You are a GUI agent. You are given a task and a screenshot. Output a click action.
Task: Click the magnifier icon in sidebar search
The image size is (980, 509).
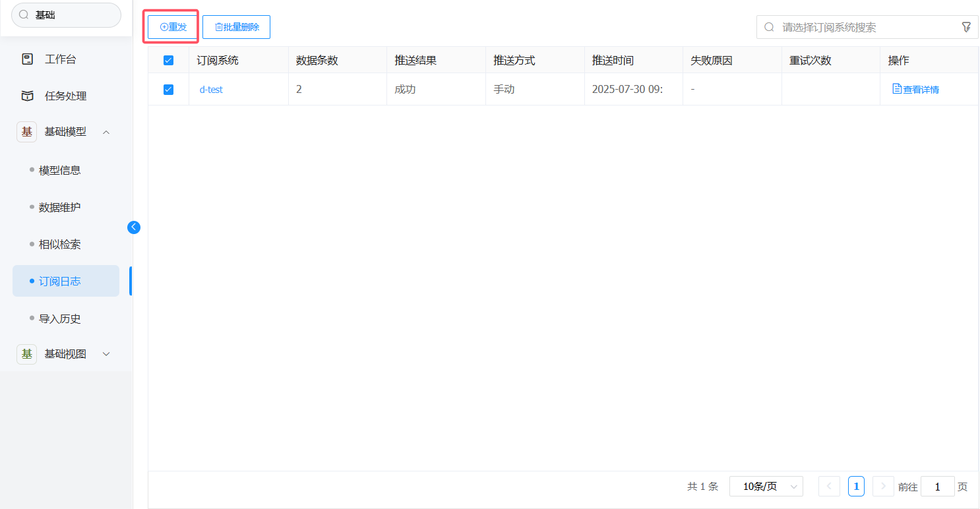click(24, 15)
